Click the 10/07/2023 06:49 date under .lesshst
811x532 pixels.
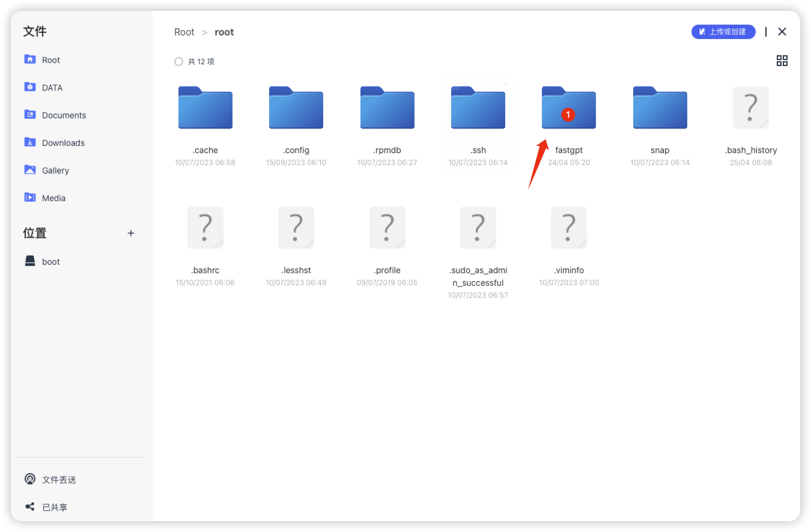click(x=296, y=283)
